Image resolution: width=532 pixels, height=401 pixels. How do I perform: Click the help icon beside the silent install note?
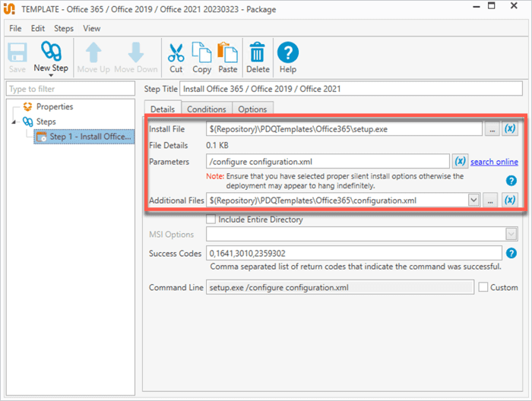511,181
